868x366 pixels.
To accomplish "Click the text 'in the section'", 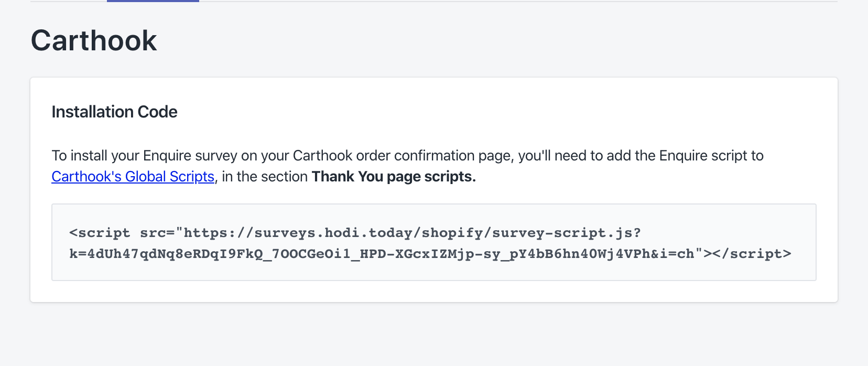I will (x=265, y=177).
